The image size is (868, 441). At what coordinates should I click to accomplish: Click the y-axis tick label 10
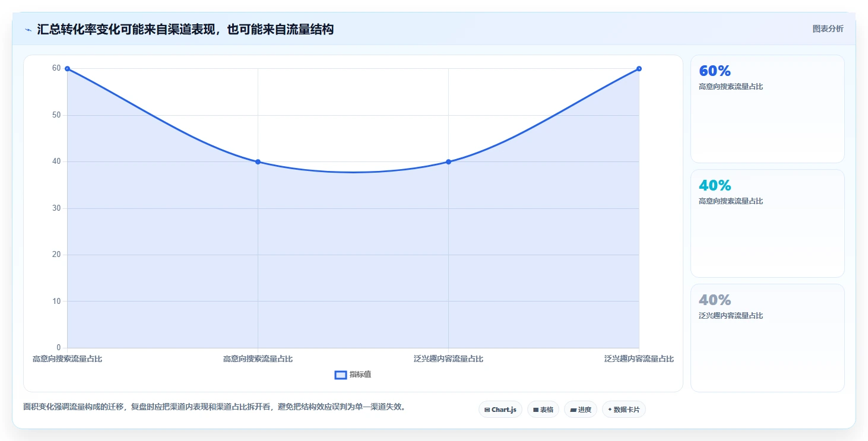(56, 302)
